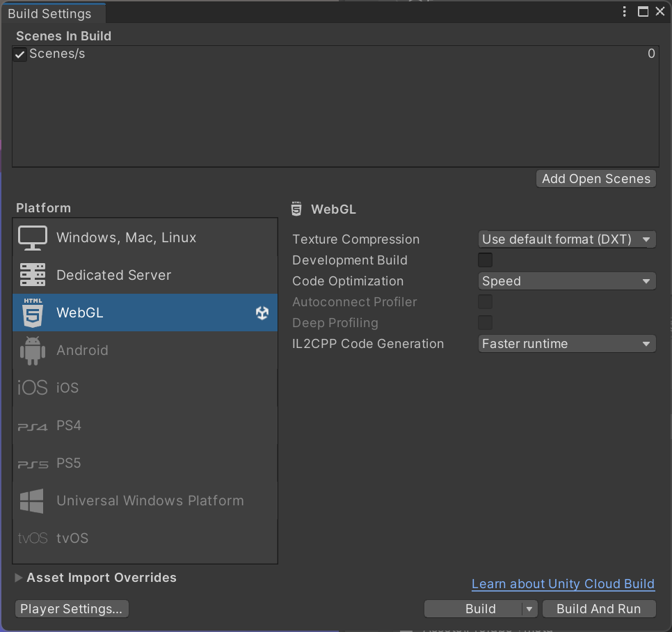The height and width of the screenshot is (632, 672).
Task: Click the Dedicated Server rack icon
Action: click(x=33, y=275)
